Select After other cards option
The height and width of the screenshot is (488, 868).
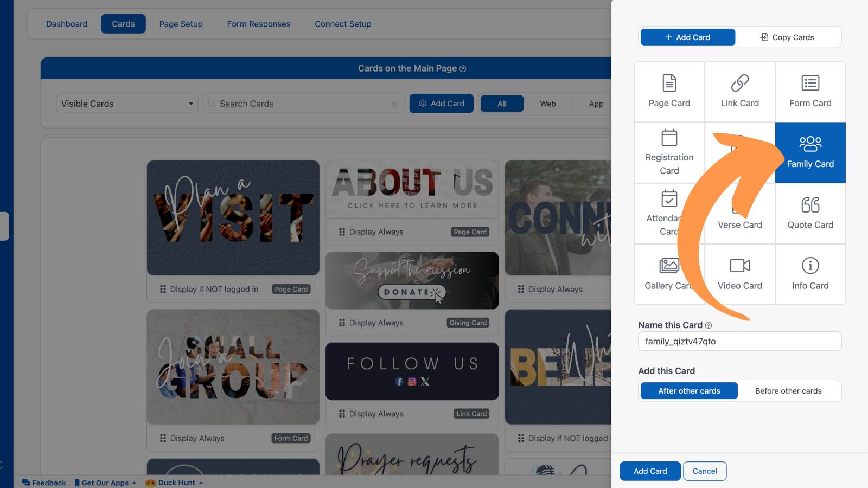click(x=689, y=391)
